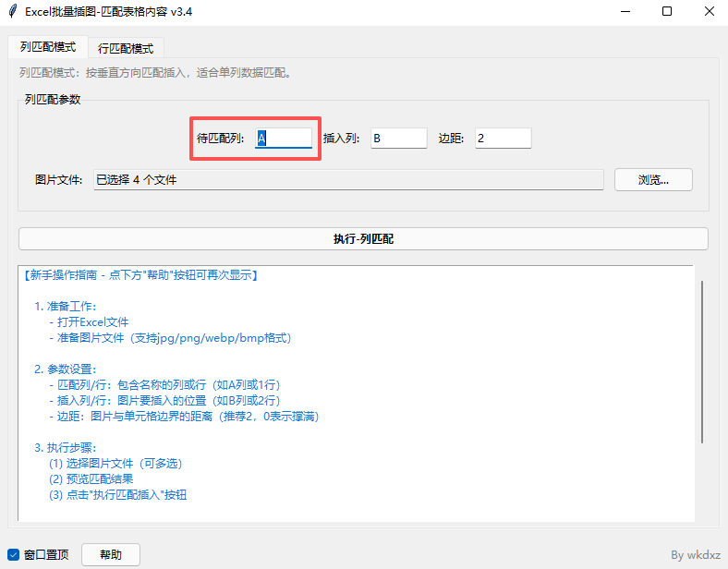The height and width of the screenshot is (569, 728).
Task: Switch to the 列匹配模式 tab
Action: click(48, 47)
